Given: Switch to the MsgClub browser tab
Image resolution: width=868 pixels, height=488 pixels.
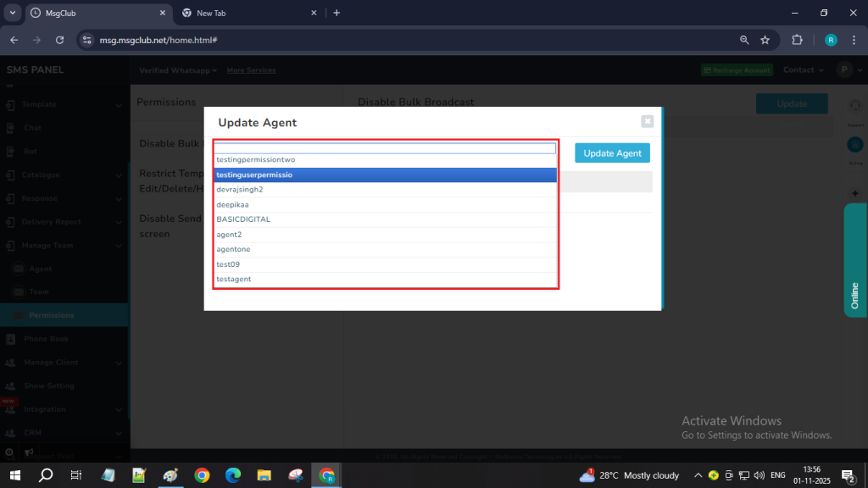Looking at the screenshot, I should (x=93, y=13).
